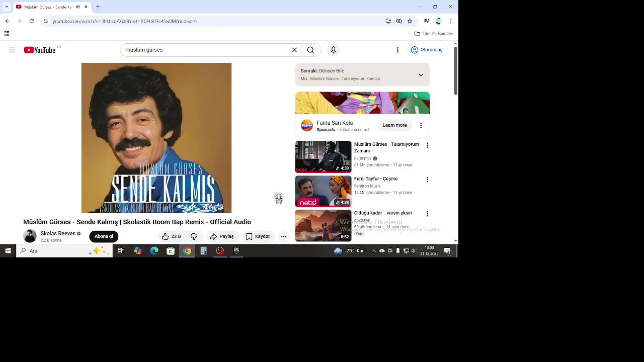Save video with Kaydet button
This screenshot has height=362, width=644.
[x=258, y=236]
